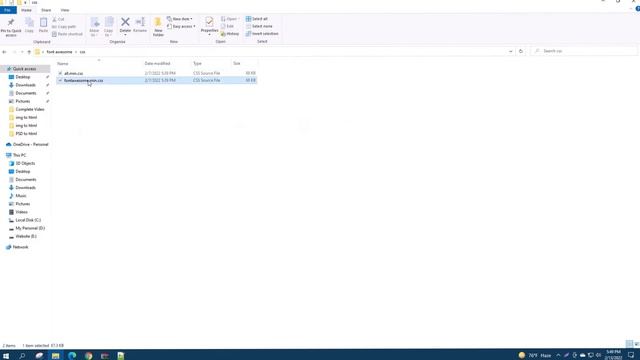Screen dimensions: 640x360
Task: Refresh the current folder
Action: (x=521, y=51)
